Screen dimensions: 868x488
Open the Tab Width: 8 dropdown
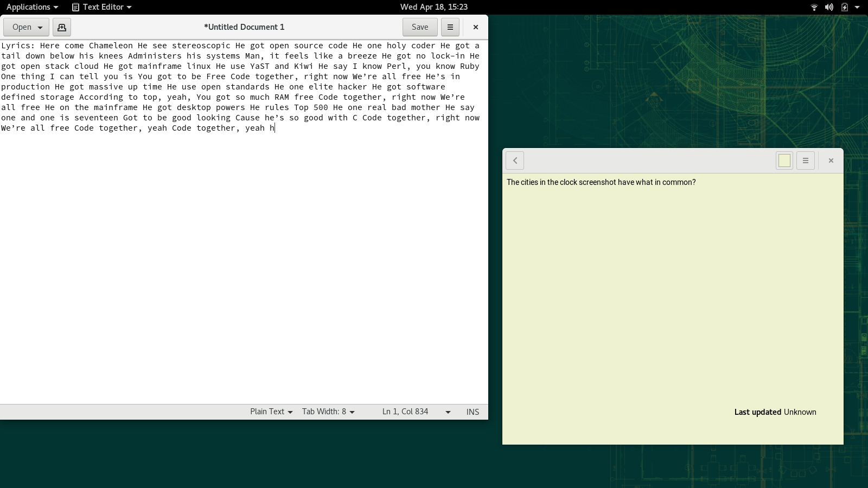(x=328, y=412)
